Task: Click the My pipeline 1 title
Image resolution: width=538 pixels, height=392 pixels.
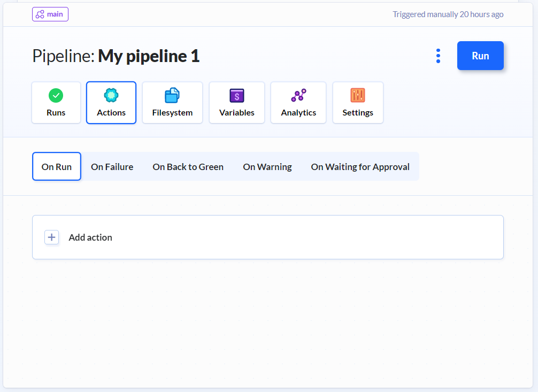Action: click(x=149, y=56)
